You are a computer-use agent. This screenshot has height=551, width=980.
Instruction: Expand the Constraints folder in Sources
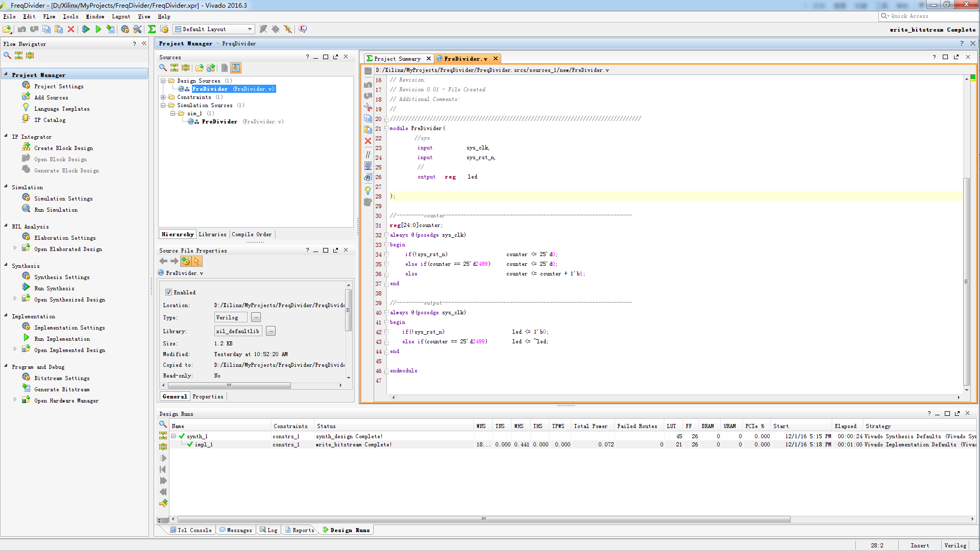coord(163,97)
